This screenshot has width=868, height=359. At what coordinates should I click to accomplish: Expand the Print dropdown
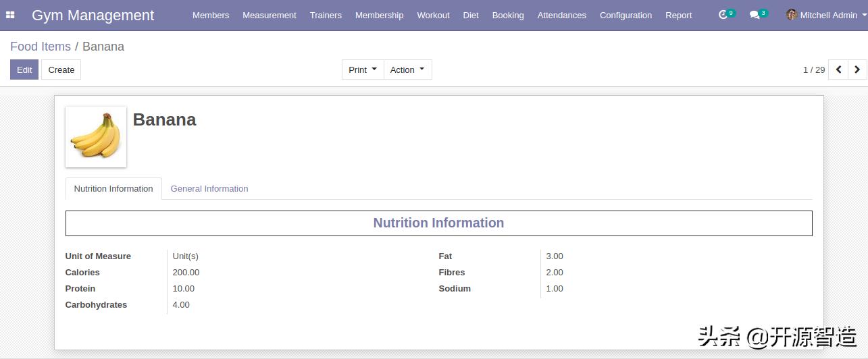363,70
